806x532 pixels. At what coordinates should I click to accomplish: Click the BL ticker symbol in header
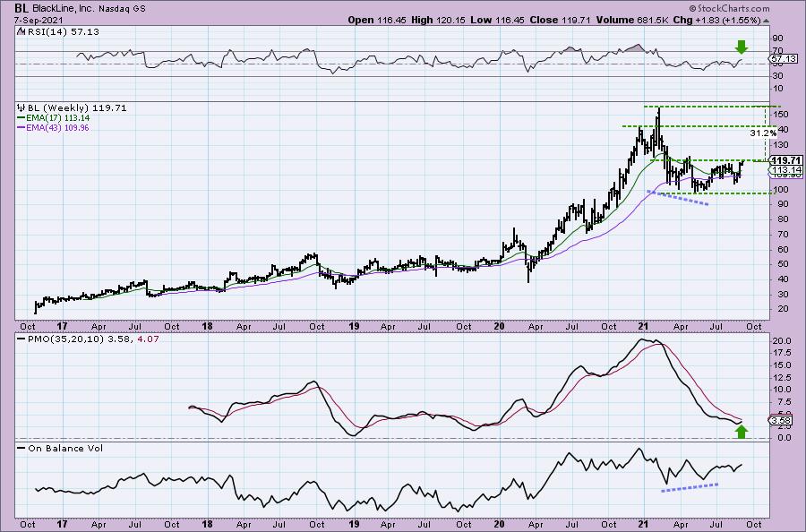tap(21, 8)
